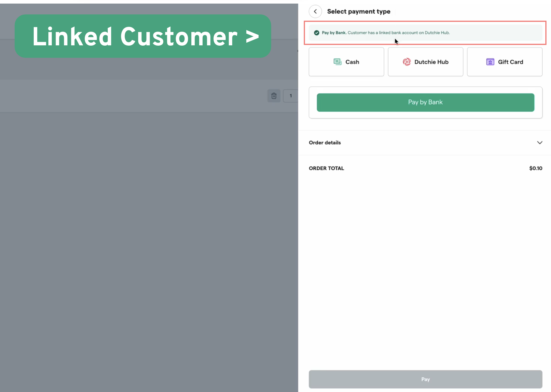
Task: Click the ORDER TOTAL label
Action: click(327, 168)
